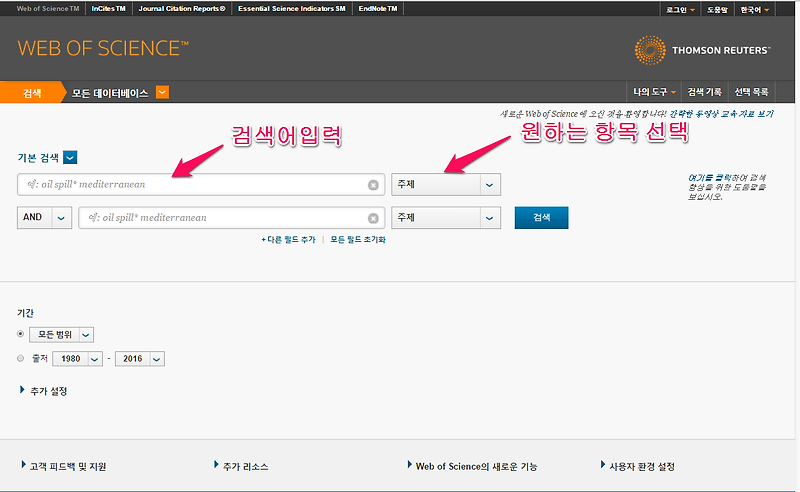The image size is (800, 492).
Task: Click the 여기를 클릭 search help link
Action: pos(710,178)
